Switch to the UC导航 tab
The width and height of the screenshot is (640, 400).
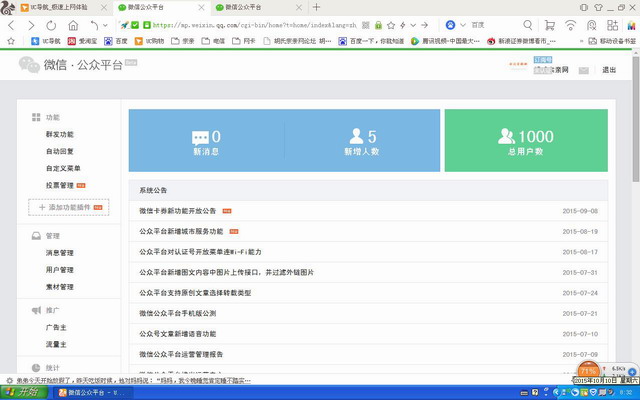[58, 7]
